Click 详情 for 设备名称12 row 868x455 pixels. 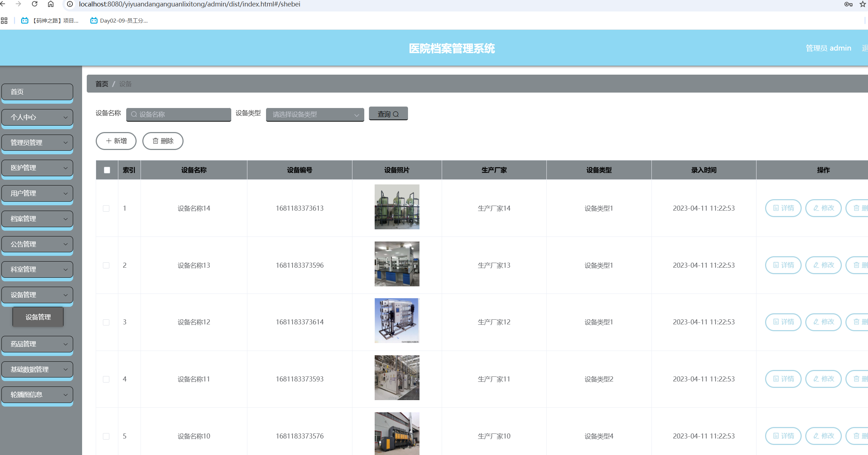tap(783, 322)
